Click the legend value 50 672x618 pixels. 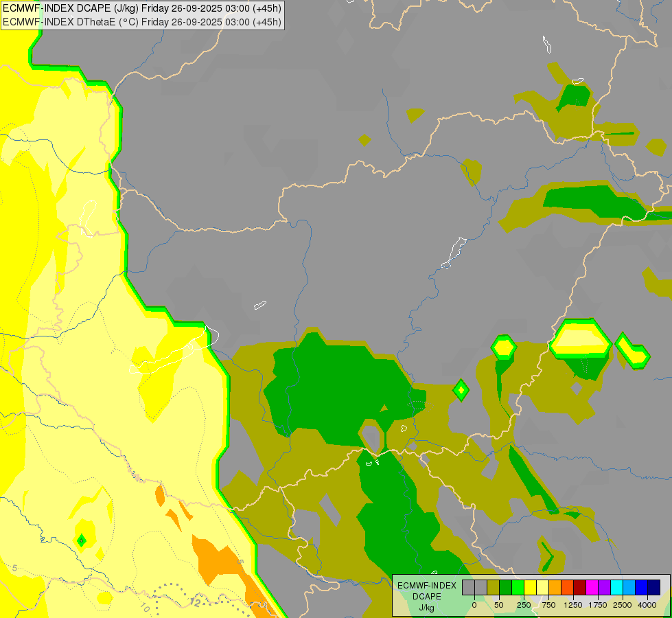(x=499, y=605)
